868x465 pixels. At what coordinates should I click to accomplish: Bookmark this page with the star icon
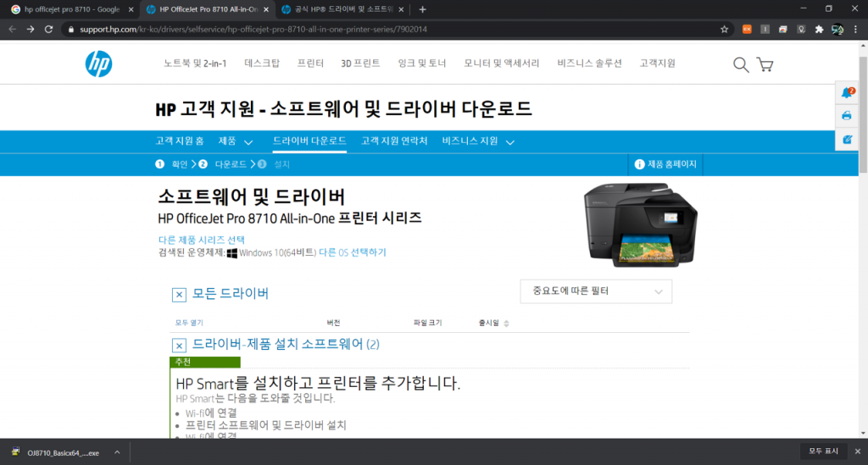click(x=724, y=29)
